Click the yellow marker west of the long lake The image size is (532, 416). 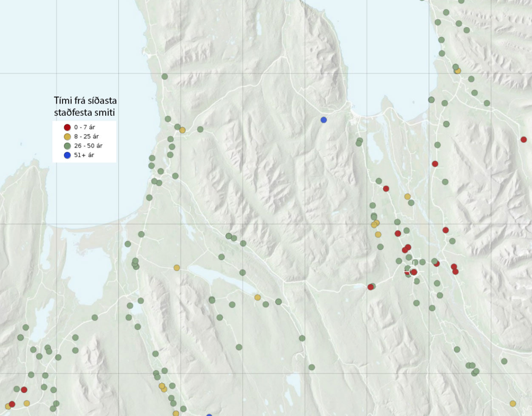[x=177, y=268]
